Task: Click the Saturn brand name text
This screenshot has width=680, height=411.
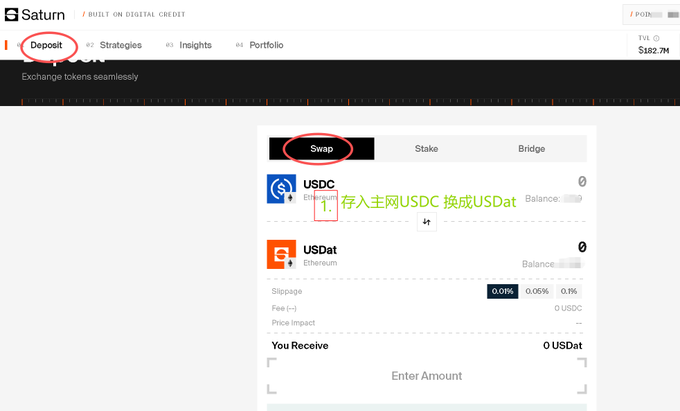Action: (43, 15)
